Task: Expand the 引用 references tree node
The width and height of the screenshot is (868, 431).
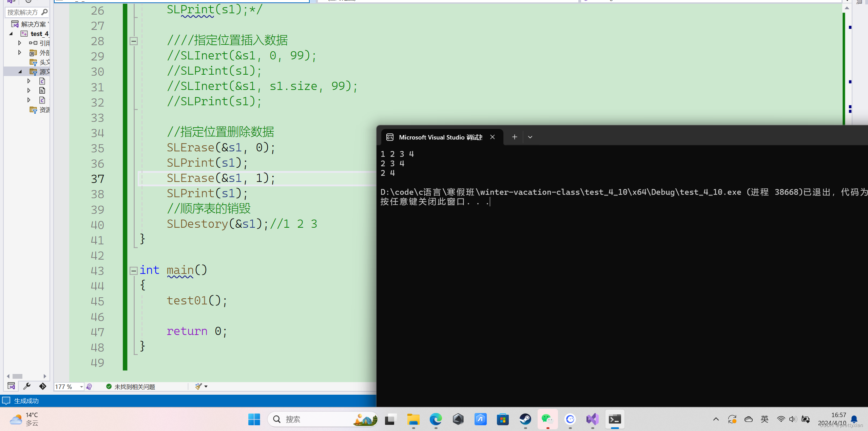Action: pos(20,43)
